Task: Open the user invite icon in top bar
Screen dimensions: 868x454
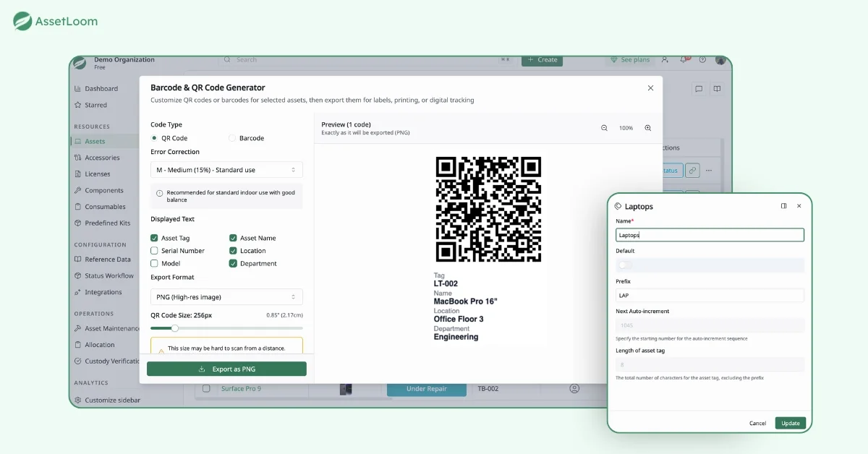Action: click(x=665, y=60)
